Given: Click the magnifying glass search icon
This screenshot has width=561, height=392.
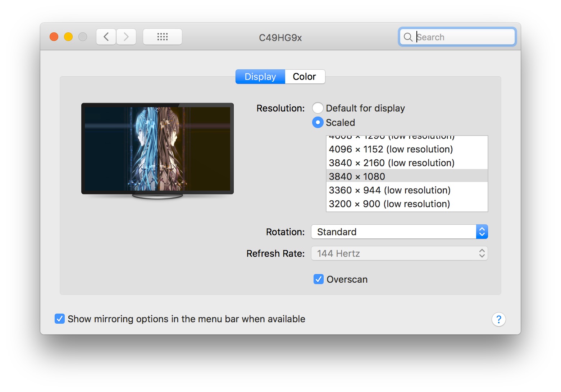Looking at the screenshot, I should [x=408, y=37].
